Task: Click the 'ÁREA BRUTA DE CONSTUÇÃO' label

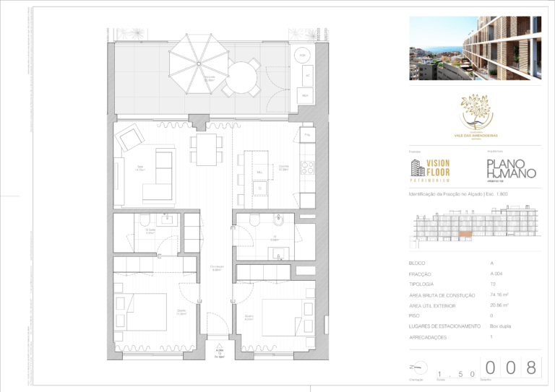Action: click(442, 295)
